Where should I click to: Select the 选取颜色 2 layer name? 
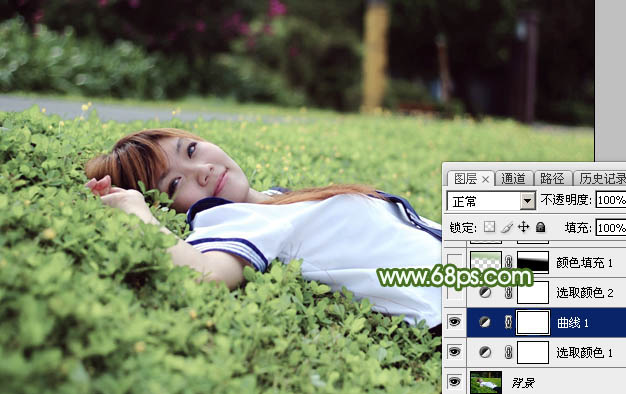tap(584, 293)
